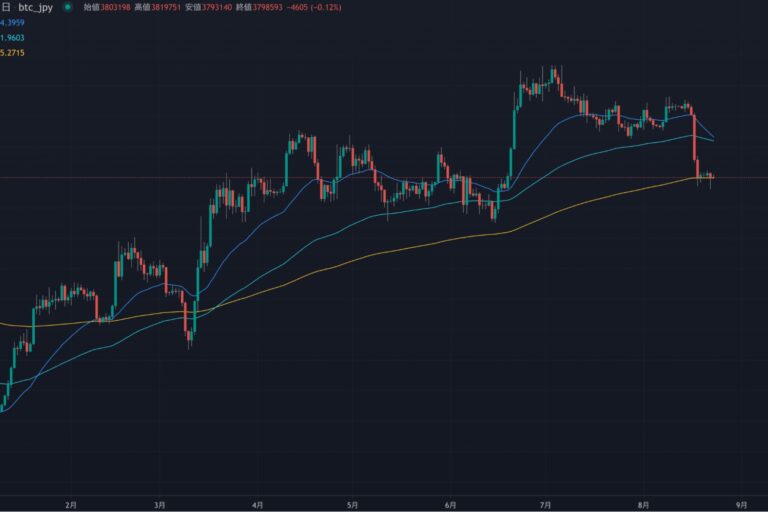Click the 5月 date axis label
Image resolution: width=768 pixels, height=512 pixels.
(x=352, y=505)
